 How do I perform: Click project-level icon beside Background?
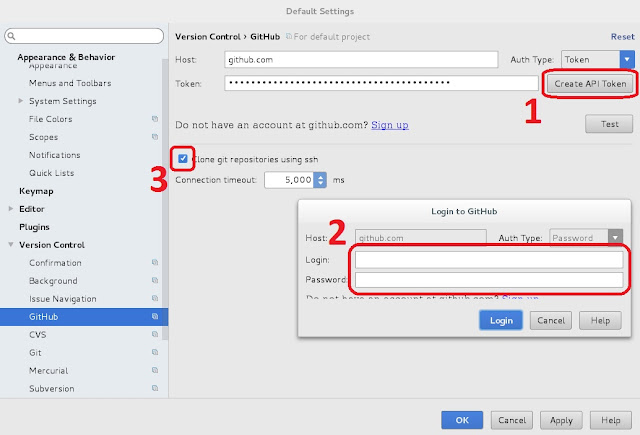155,280
